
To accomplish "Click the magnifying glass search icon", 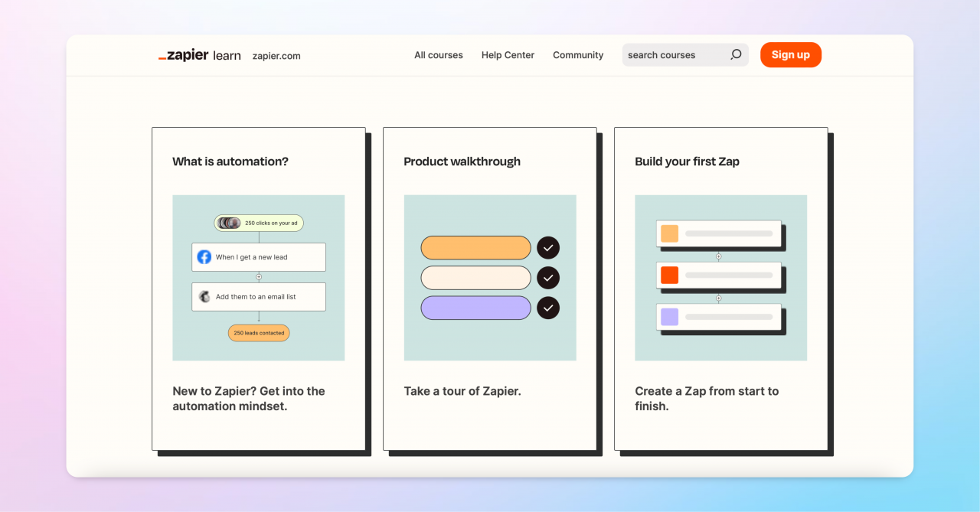I will coord(736,54).
